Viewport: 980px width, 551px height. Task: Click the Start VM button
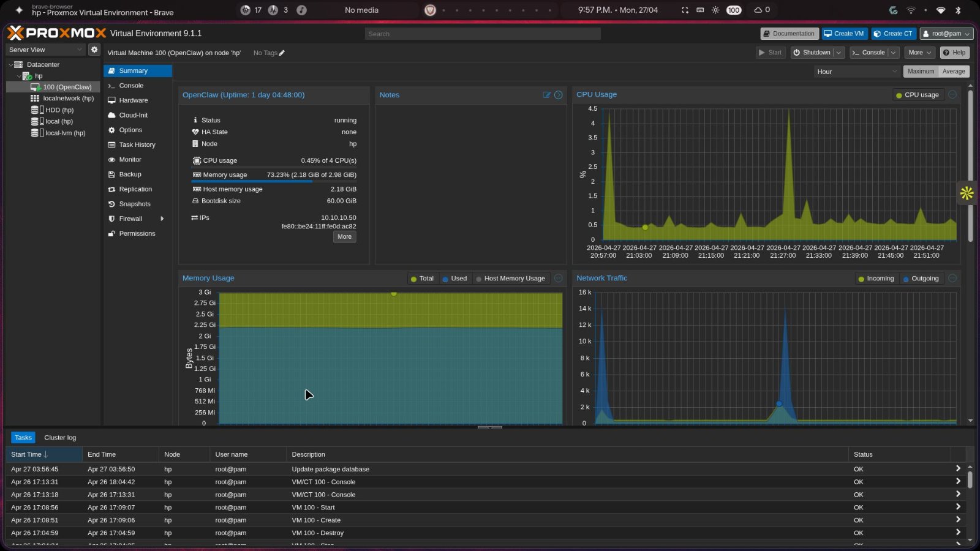pos(771,53)
